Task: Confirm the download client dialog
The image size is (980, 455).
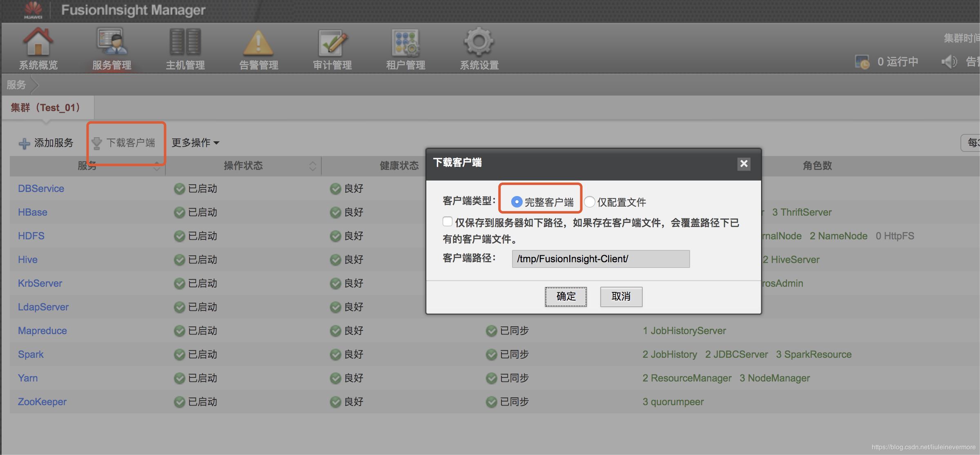Action: 566,297
